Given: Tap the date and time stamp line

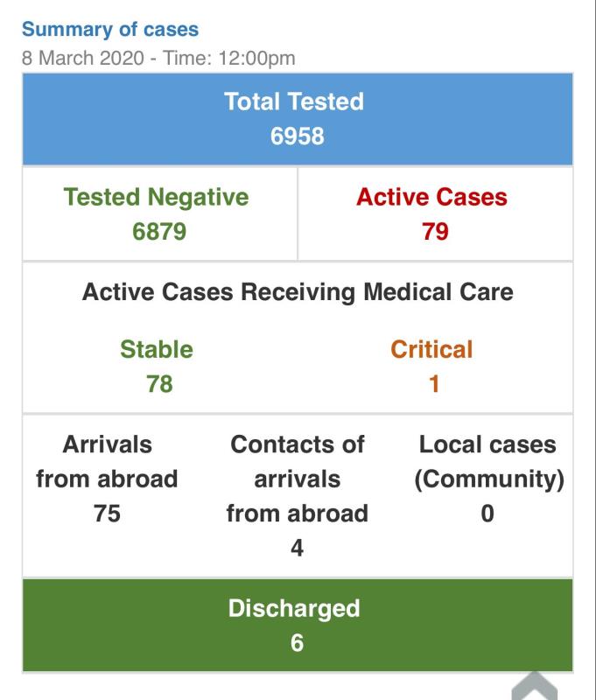Looking at the screenshot, I should tap(158, 59).
